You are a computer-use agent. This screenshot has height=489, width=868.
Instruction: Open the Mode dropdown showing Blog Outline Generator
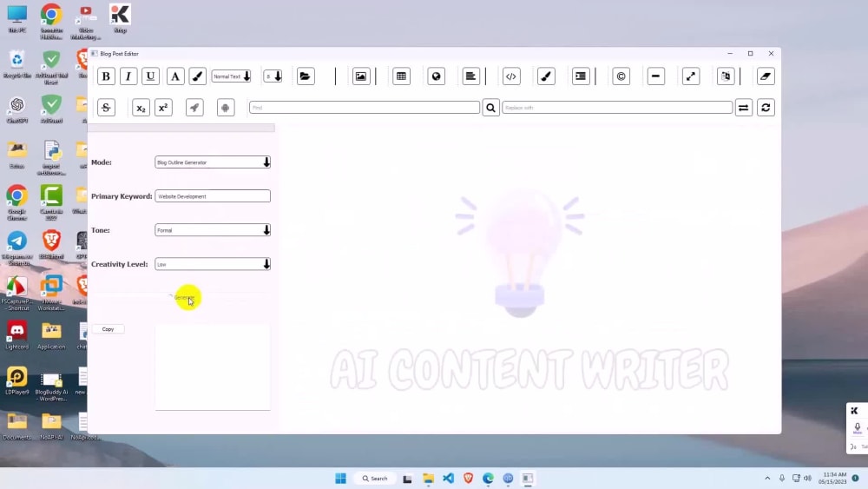[213, 162]
